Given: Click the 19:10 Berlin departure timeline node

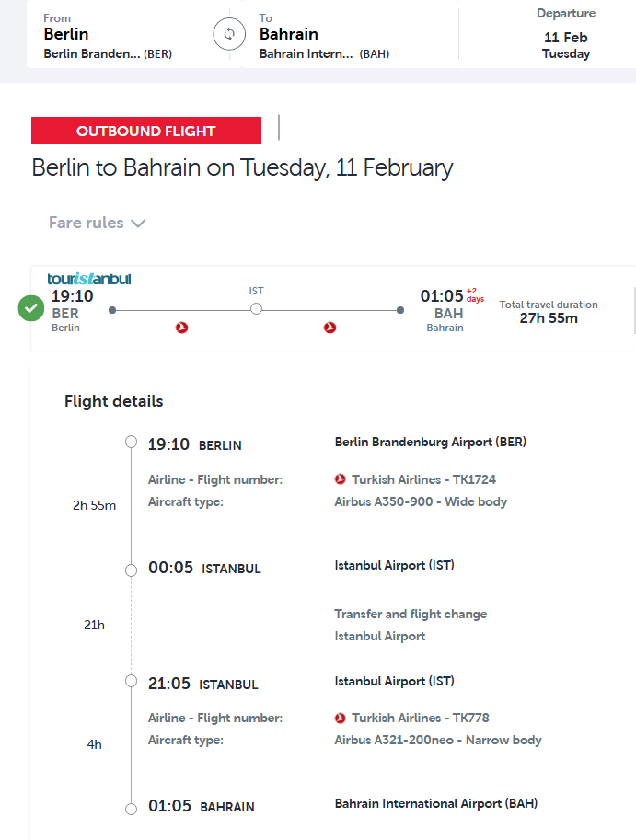Looking at the screenshot, I should coord(132,443).
